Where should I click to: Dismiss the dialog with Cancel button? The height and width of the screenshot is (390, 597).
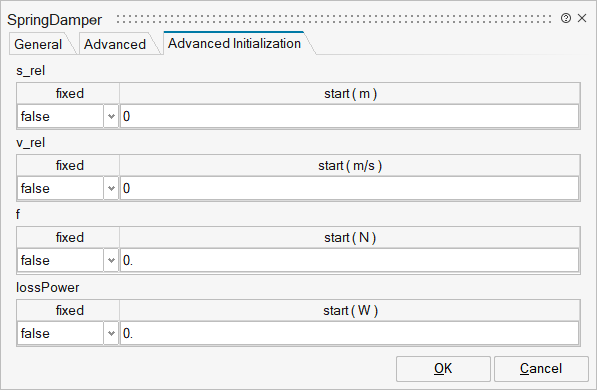point(541,369)
